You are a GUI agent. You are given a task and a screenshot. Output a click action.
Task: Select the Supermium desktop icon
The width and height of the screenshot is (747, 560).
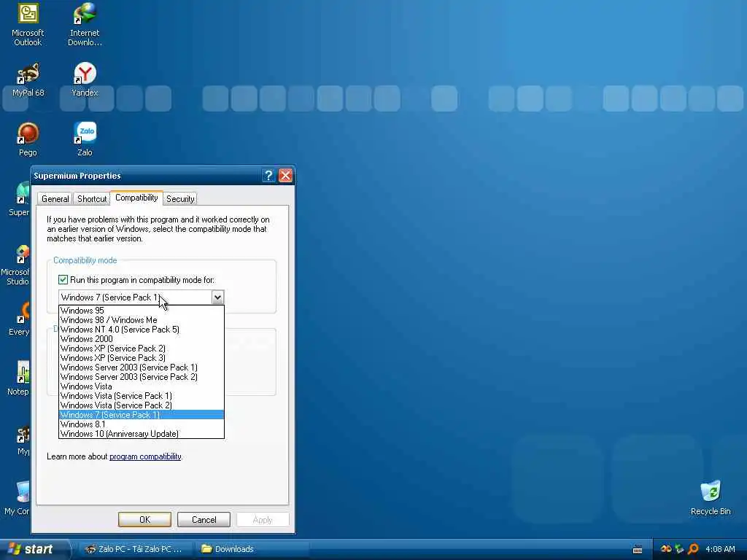pyautogui.click(x=20, y=199)
